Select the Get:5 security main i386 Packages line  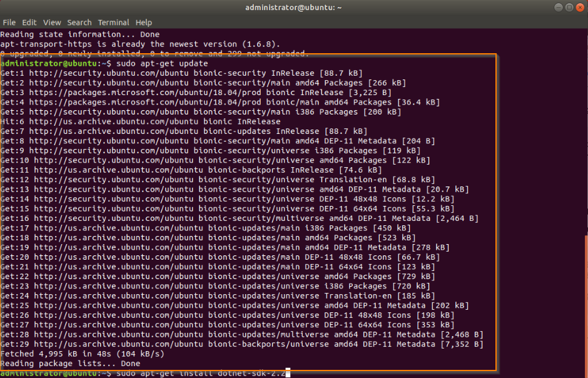(201, 112)
